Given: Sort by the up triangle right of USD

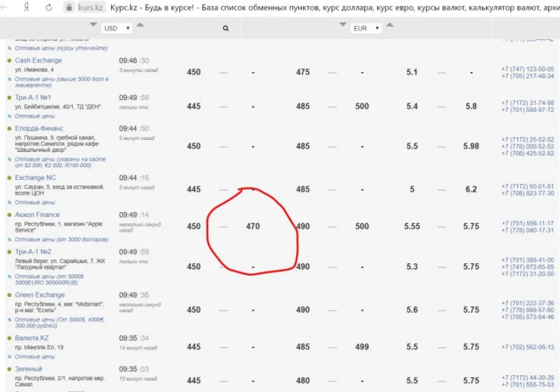Looking at the screenshot, I should coord(140,25).
